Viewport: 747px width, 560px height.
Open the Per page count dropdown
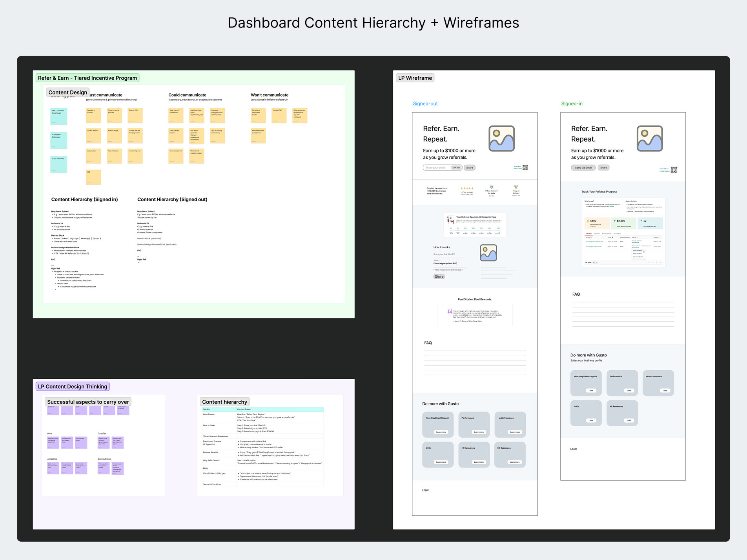pos(595,262)
